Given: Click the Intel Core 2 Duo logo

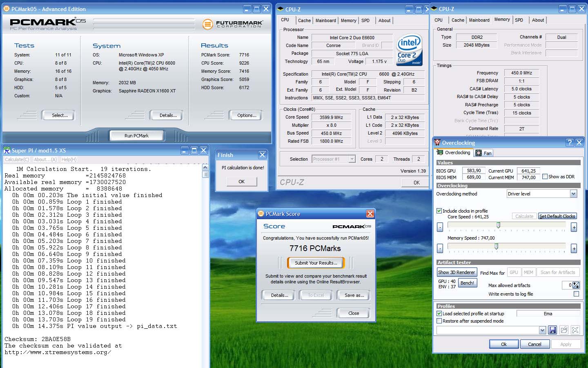Looking at the screenshot, I should pyautogui.click(x=409, y=50).
